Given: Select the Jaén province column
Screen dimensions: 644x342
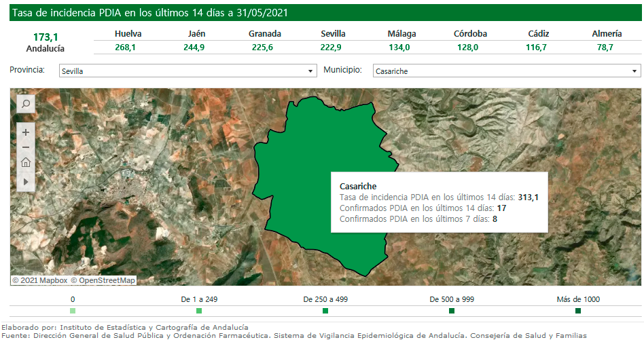Looking at the screenshot, I should click(x=196, y=33).
